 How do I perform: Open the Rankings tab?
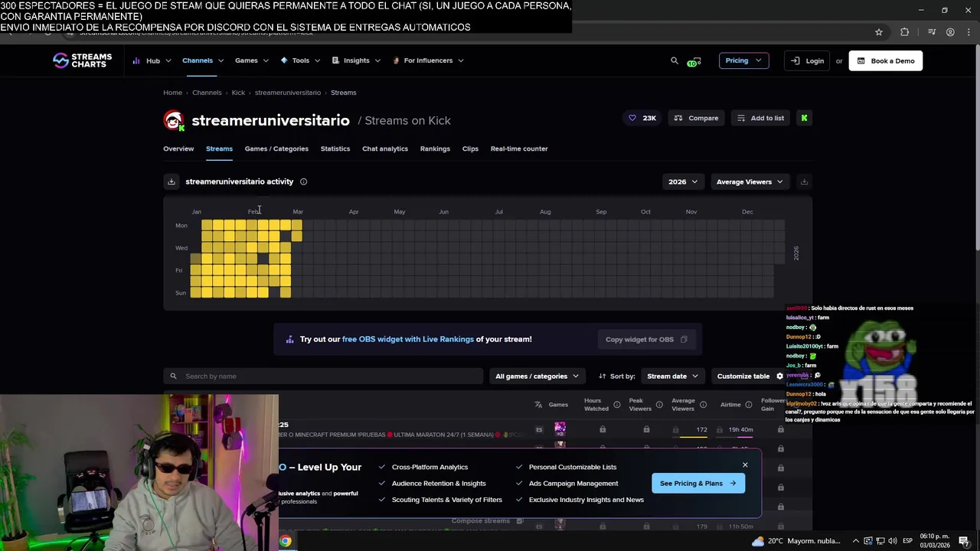coord(435,148)
